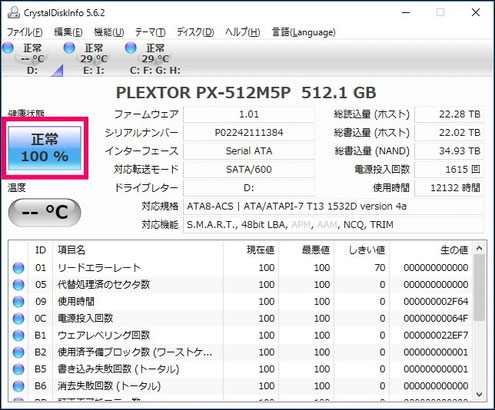This screenshot has width=495, height=410.
Task: Click the SMART list scrollbar thumb
Action: click(479, 288)
